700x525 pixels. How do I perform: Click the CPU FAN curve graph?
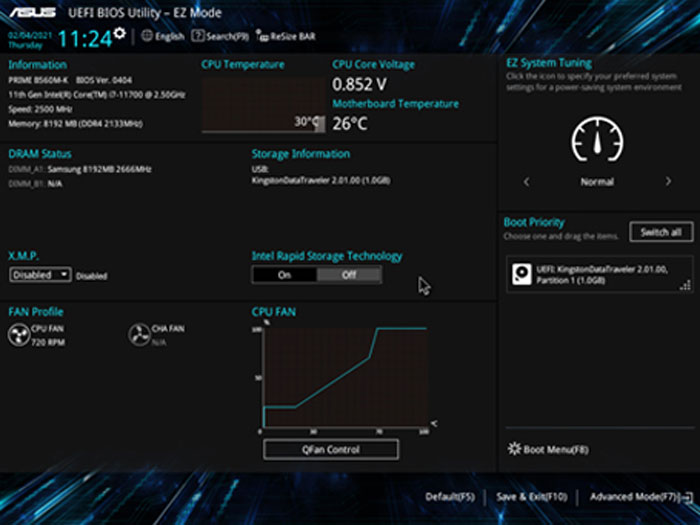point(345,377)
